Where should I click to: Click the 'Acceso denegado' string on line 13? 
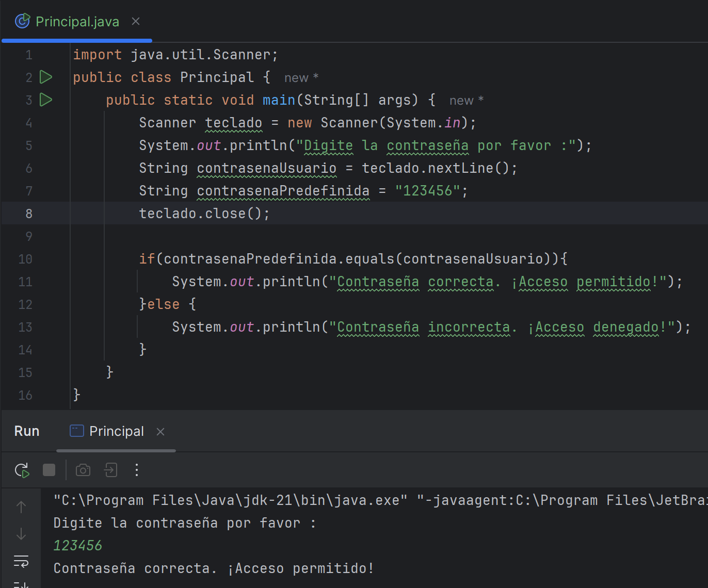coord(597,327)
